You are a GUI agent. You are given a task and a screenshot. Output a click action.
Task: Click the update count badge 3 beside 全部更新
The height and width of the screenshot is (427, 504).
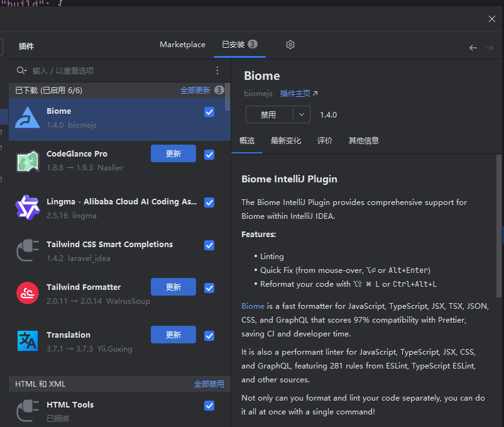(219, 90)
